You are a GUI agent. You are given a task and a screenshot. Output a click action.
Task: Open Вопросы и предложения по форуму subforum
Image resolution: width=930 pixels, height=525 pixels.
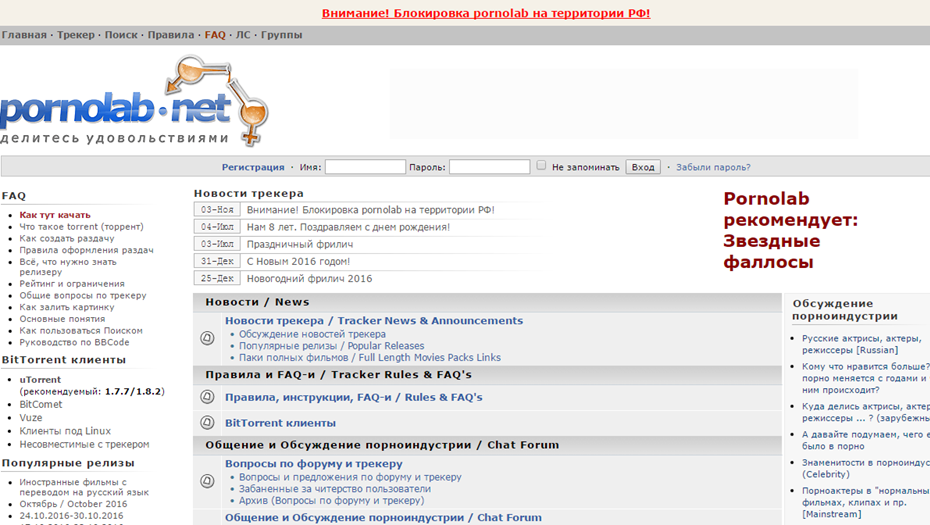click(x=350, y=478)
